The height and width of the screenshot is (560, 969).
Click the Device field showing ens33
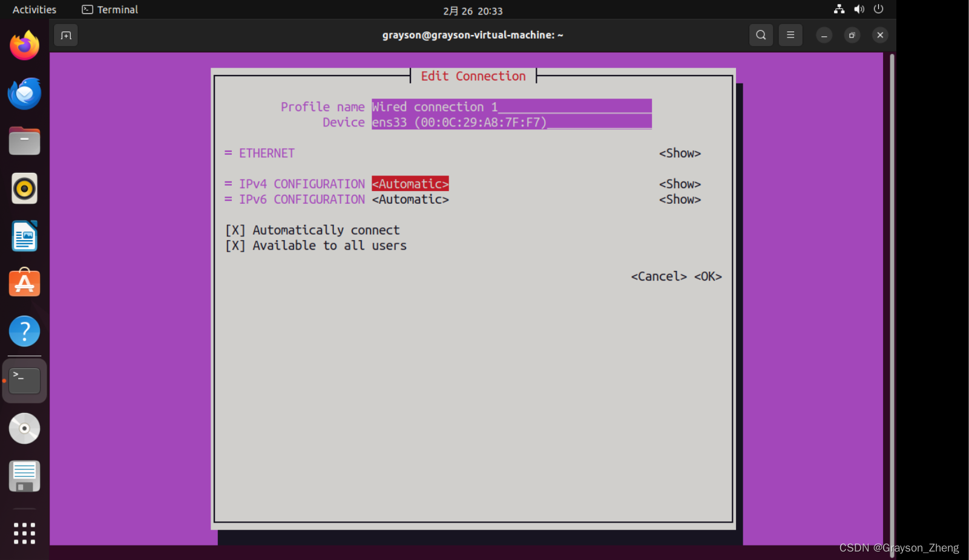point(511,122)
